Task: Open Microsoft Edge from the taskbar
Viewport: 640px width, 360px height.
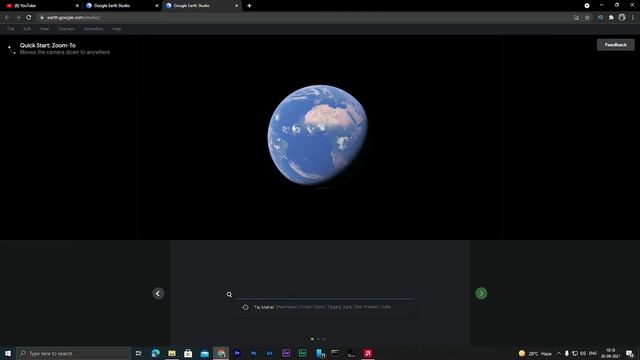Action: pyautogui.click(x=156, y=353)
